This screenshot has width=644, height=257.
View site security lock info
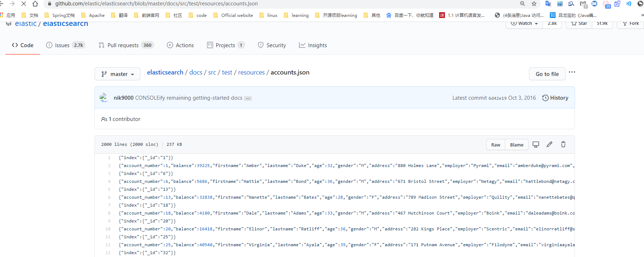[x=50, y=4]
